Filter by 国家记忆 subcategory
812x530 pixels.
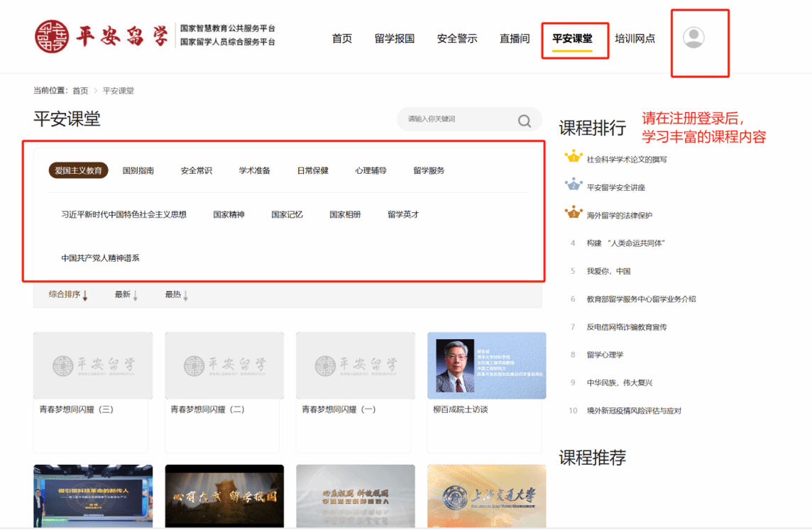(x=287, y=214)
